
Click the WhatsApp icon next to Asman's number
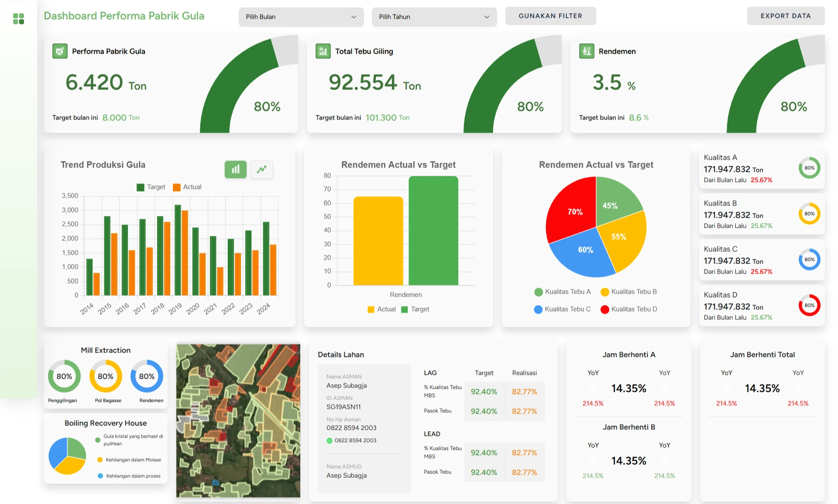[329, 440]
